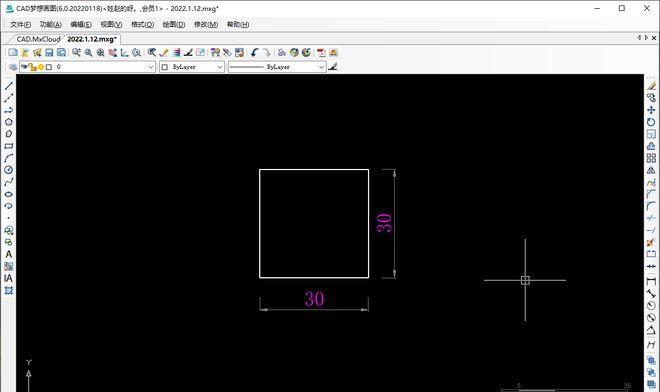Open the 文件(F) menu
Screen dimensions: 660x392
point(21,24)
